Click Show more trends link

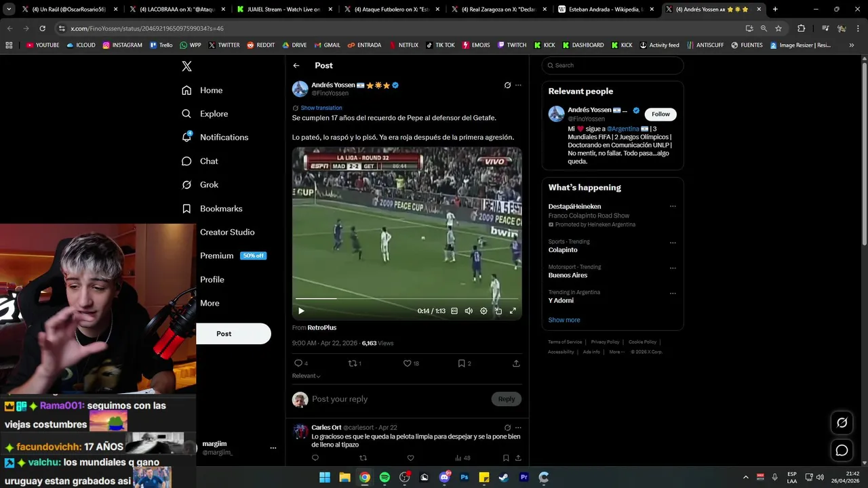coord(564,320)
